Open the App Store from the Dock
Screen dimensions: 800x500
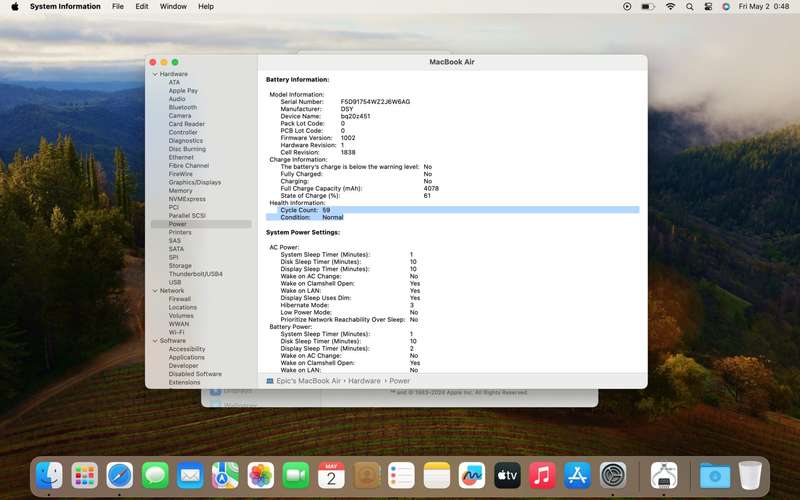(x=578, y=476)
